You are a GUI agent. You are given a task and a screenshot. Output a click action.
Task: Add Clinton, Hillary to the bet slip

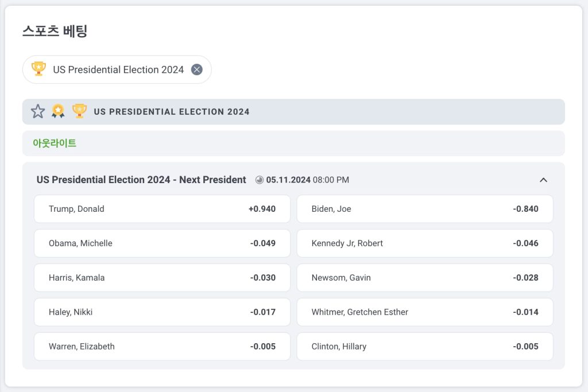[x=425, y=347]
